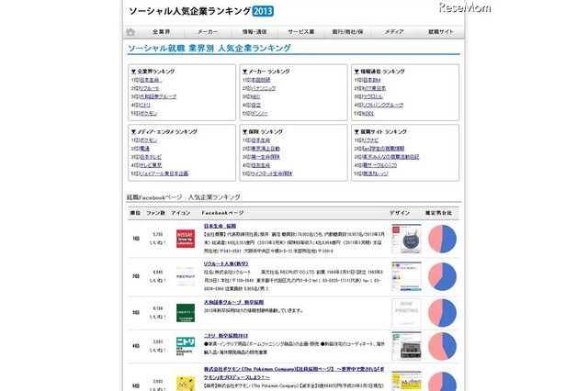Open 日本生命 link in 全業界ランキング box
The width and height of the screenshot is (588, 391).
pyautogui.click(x=151, y=80)
